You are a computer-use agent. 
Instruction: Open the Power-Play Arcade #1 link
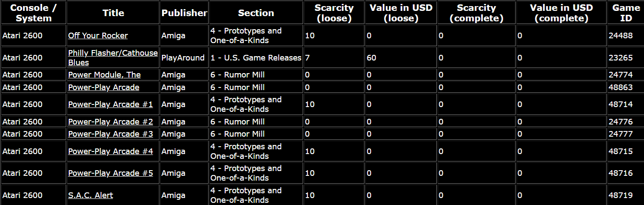pos(110,104)
